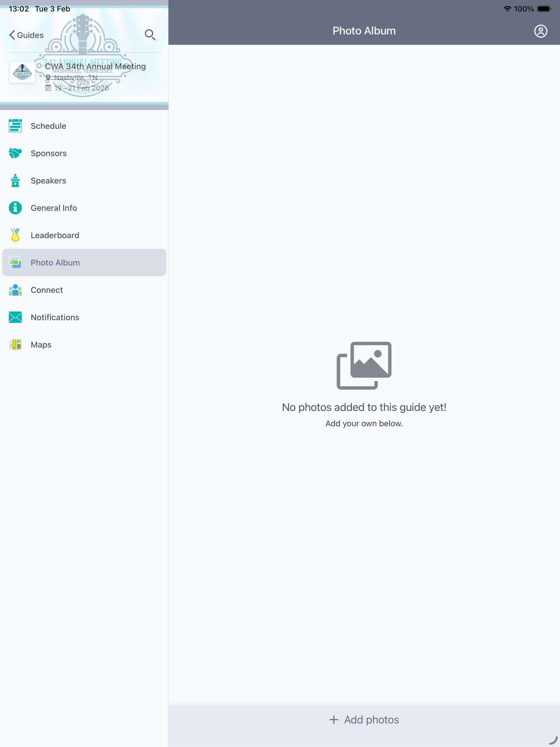
Task: Open Notifications
Action: coord(84,317)
